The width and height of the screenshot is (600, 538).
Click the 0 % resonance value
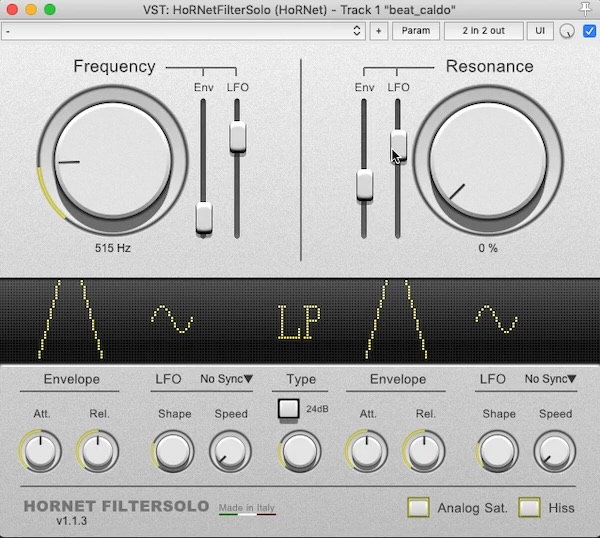(x=488, y=248)
